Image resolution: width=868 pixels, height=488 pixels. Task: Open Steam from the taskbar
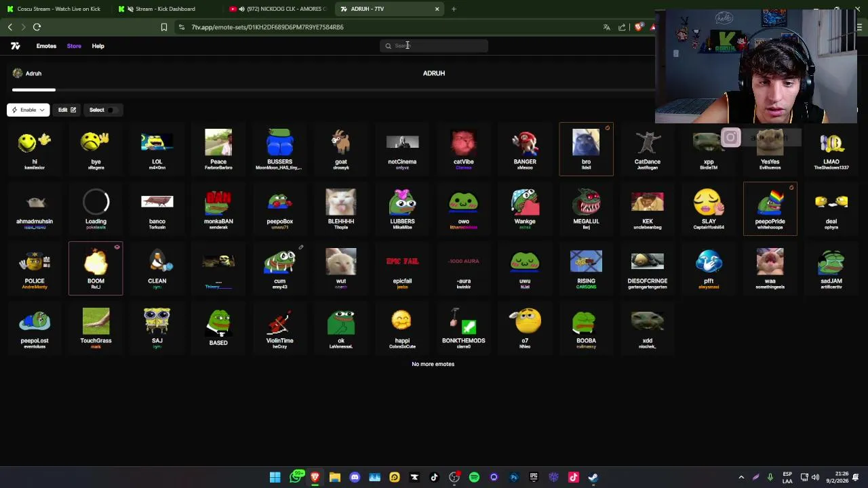[593, 477]
